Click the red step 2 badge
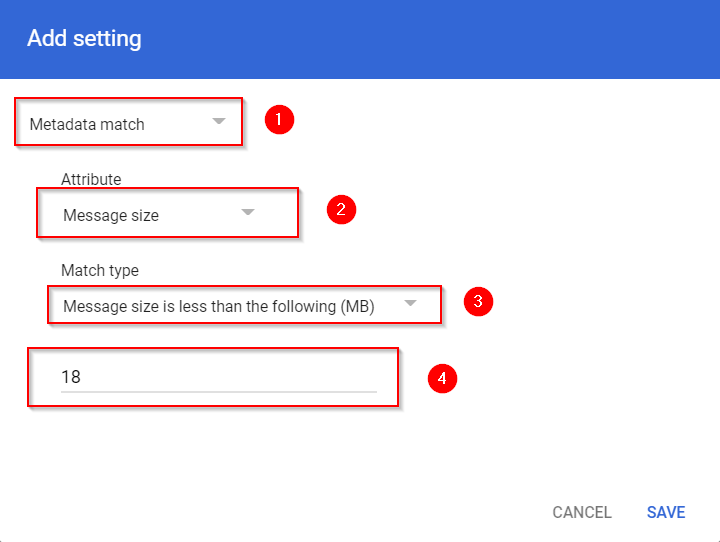720x542 pixels. click(x=342, y=210)
